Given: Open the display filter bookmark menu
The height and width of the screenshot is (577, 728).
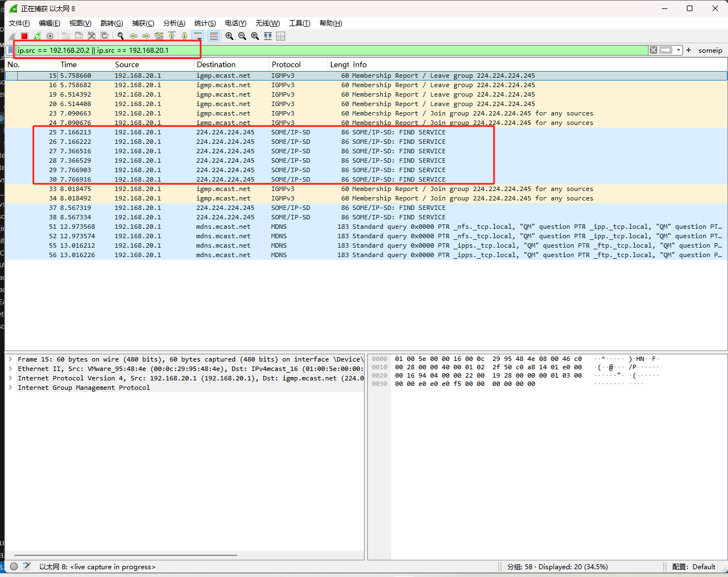Looking at the screenshot, I should point(11,50).
